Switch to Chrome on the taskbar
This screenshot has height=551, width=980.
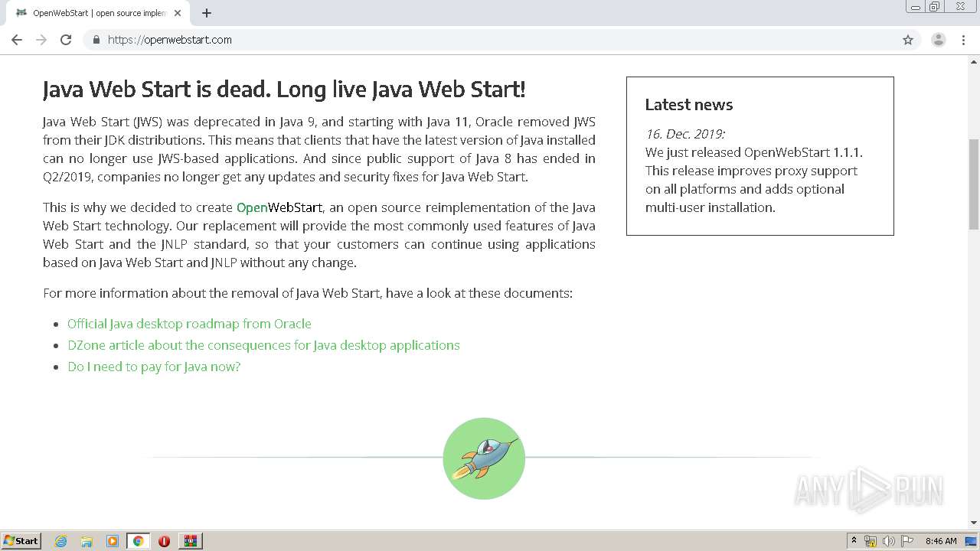click(138, 541)
